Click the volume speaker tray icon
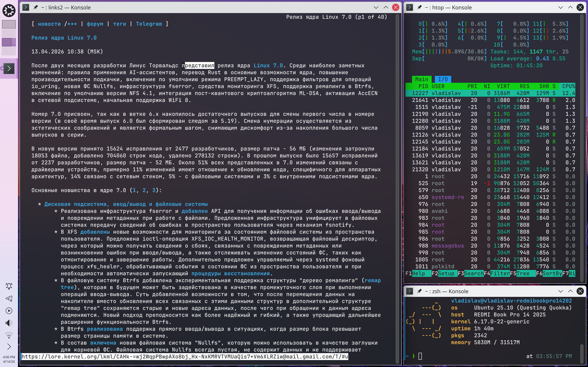588x367 pixels. tap(9, 323)
